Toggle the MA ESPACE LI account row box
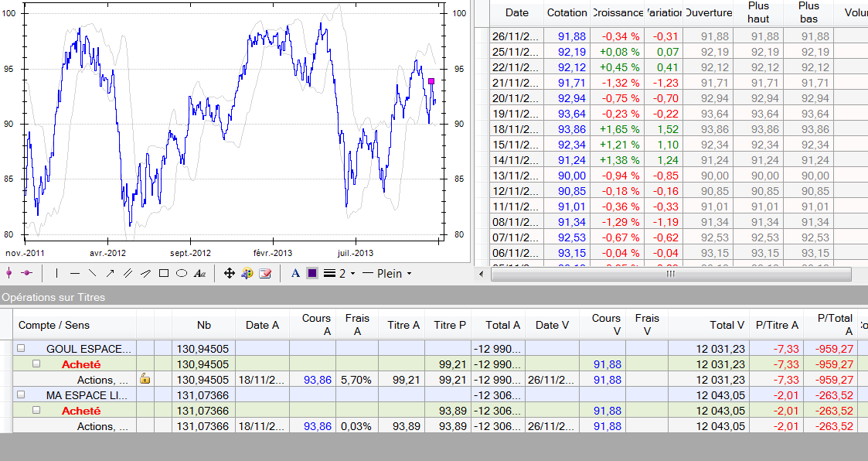Image resolution: width=868 pixels, height=461 pixels. coord(22,395)
